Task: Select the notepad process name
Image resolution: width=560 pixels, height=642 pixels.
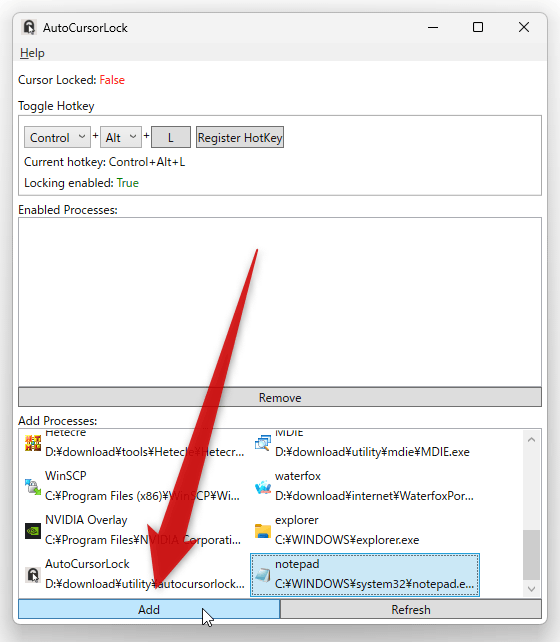Action: coord(297,564)
